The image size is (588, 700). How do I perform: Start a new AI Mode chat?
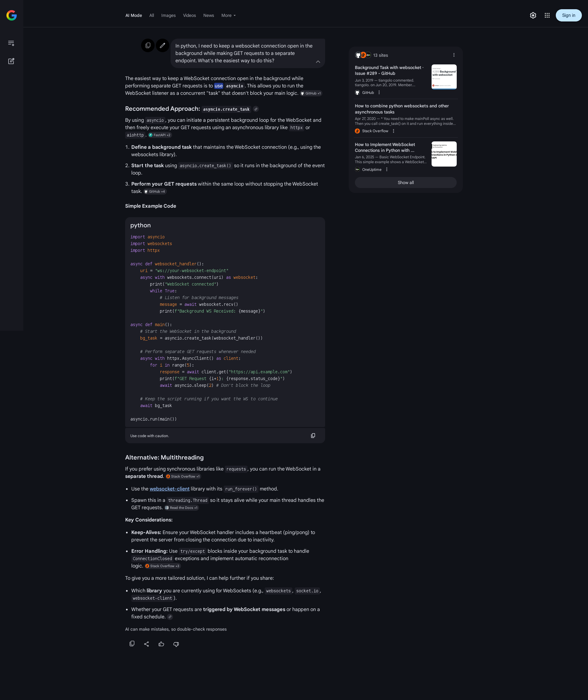pos(11,61)
